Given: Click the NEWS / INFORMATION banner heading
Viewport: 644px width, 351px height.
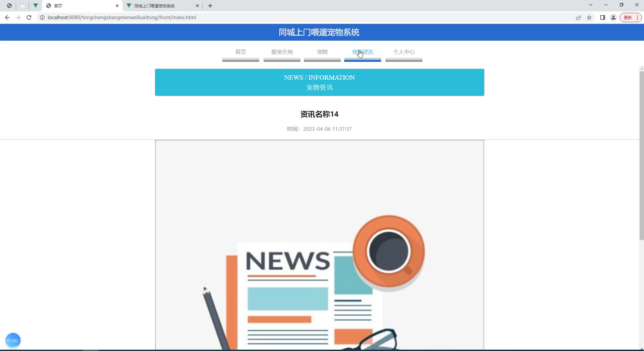Looking at the screenshot, I should point(319,78).
